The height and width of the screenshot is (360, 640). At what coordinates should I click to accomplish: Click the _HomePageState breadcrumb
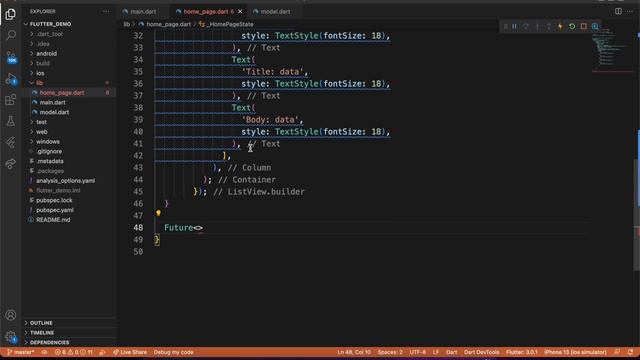coord(226,24)
